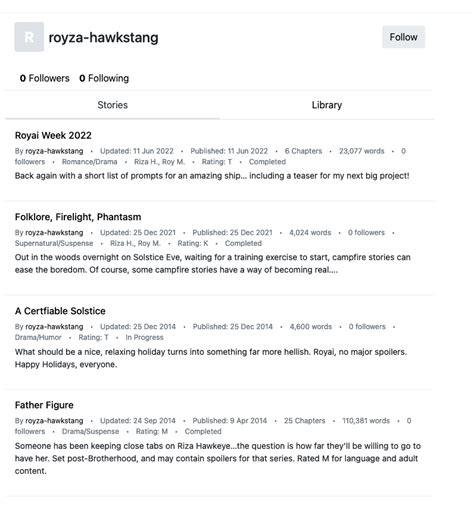Screen dimensions: 474x506
Task: Click the Supernatural/Suspense genre tag
Action: (54, 243)
